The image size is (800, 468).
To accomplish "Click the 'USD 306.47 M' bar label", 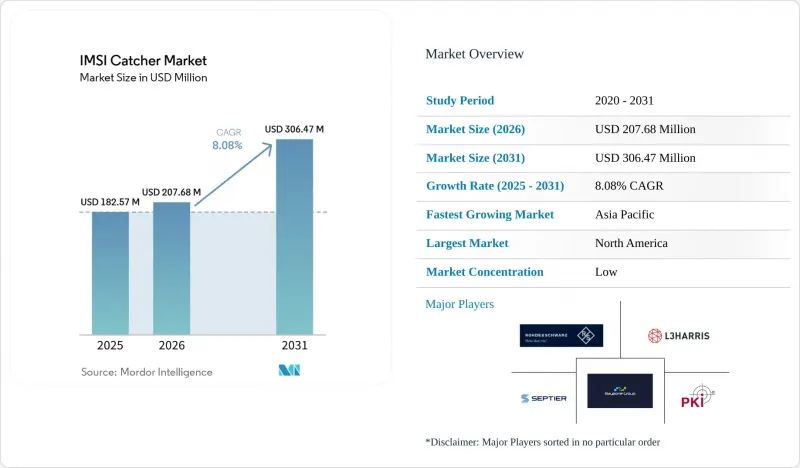I will pyautogui.click(x=294, y=129).
